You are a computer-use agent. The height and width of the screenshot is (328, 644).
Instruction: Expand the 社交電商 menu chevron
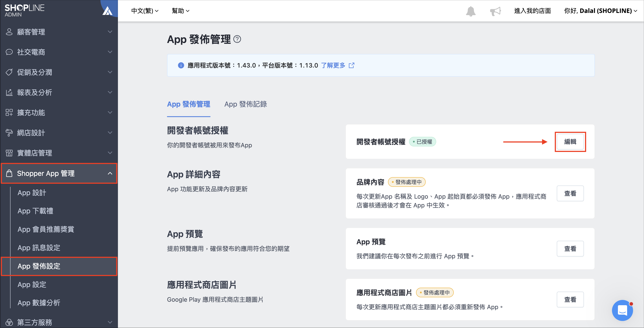pos(110,52)
